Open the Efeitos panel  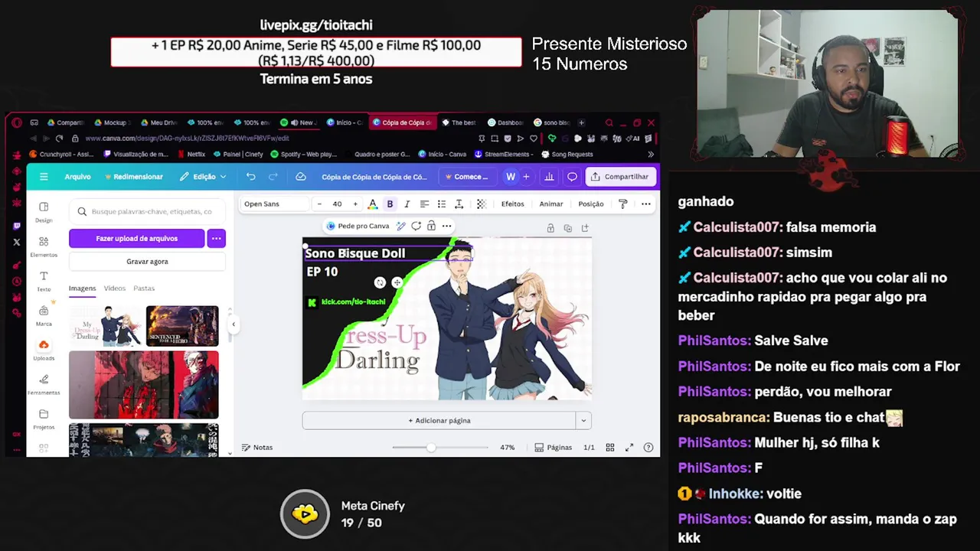[513, 204]
